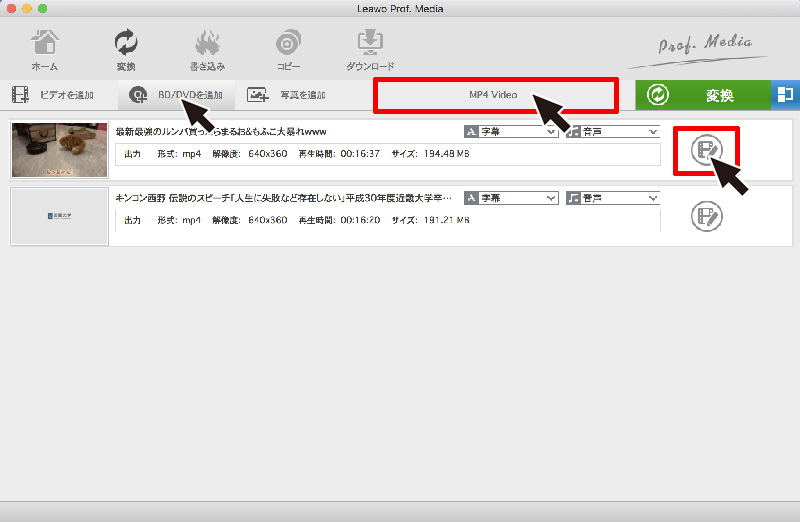Click the 194.48 MB size value

click(446, 154)
